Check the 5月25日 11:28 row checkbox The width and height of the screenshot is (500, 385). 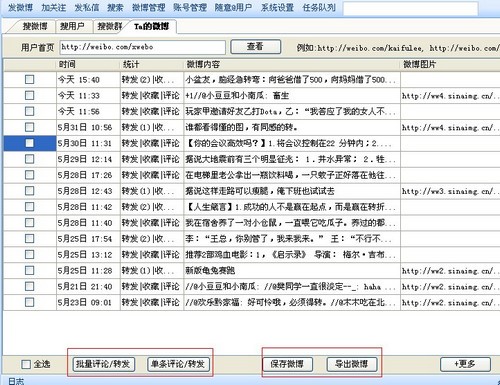click(30, 270)
